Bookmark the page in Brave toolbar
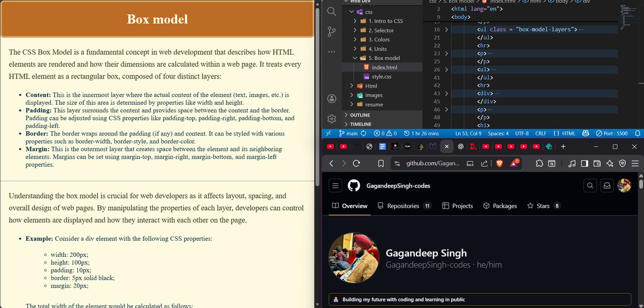The width and height of the screenshot is (644, 308). click(380, 163)
